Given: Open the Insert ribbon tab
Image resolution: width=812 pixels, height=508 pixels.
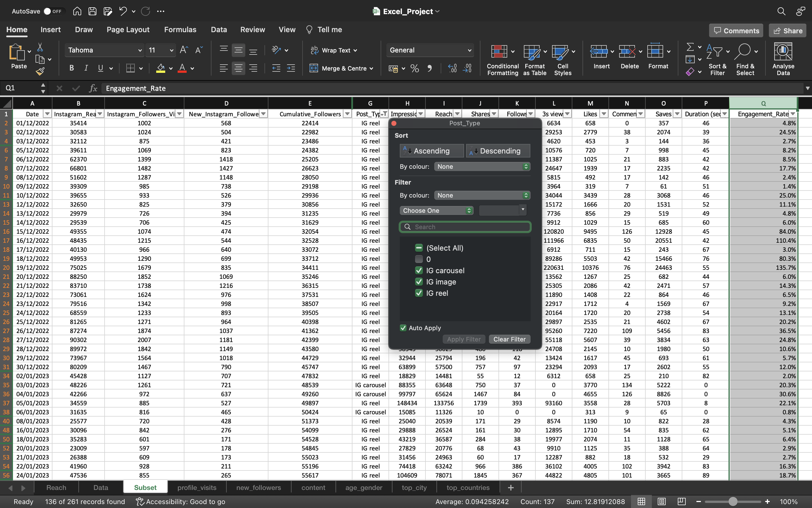Looking at the screenshot, I should [x=51, y=30].
